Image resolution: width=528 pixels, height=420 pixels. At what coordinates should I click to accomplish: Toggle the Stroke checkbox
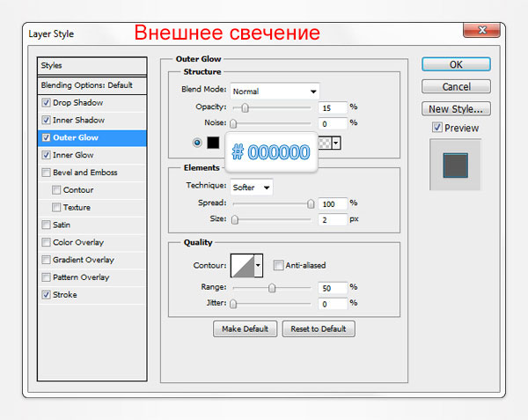46,295
